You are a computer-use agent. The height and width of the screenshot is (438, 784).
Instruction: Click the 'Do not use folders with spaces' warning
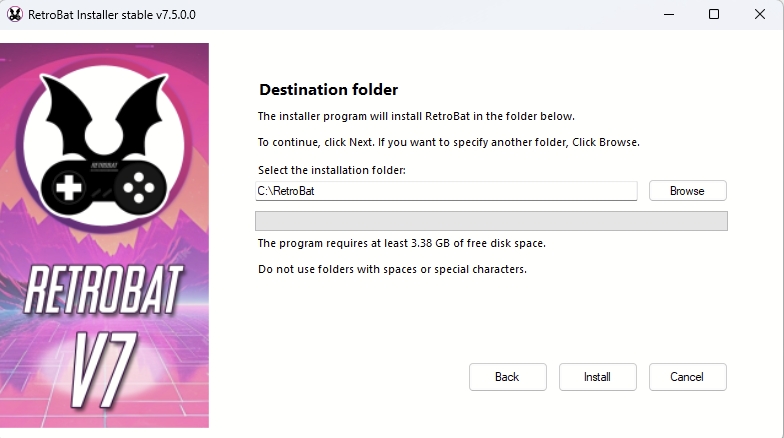coord(391,269)
